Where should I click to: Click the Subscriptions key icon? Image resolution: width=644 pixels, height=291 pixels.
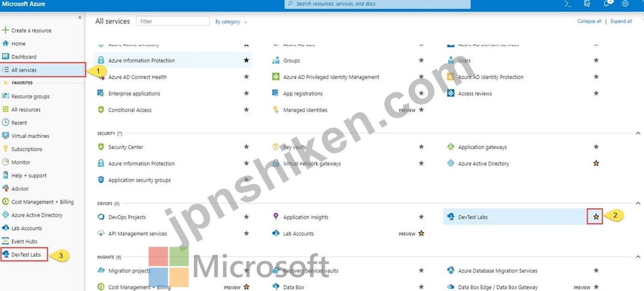click(6, 149)
